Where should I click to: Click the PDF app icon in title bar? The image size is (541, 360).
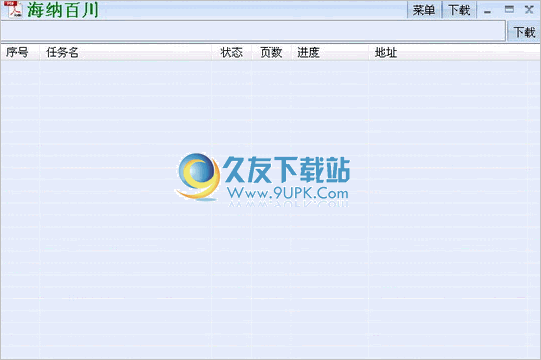pos(14,10)
